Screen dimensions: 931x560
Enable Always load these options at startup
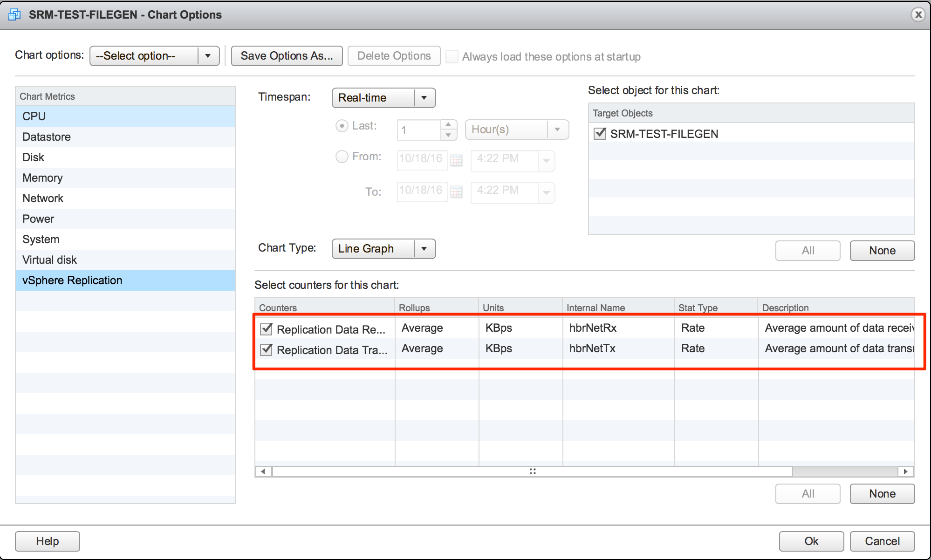[452, 56]
